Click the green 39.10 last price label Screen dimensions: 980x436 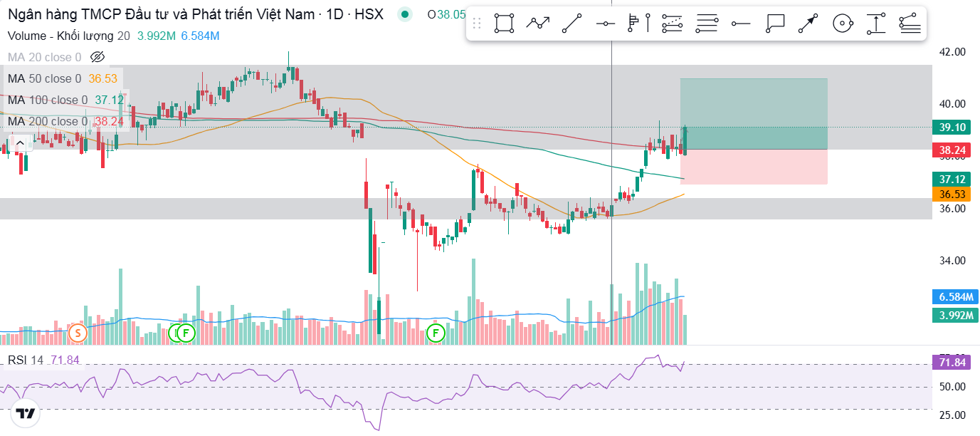click(952, 128)
